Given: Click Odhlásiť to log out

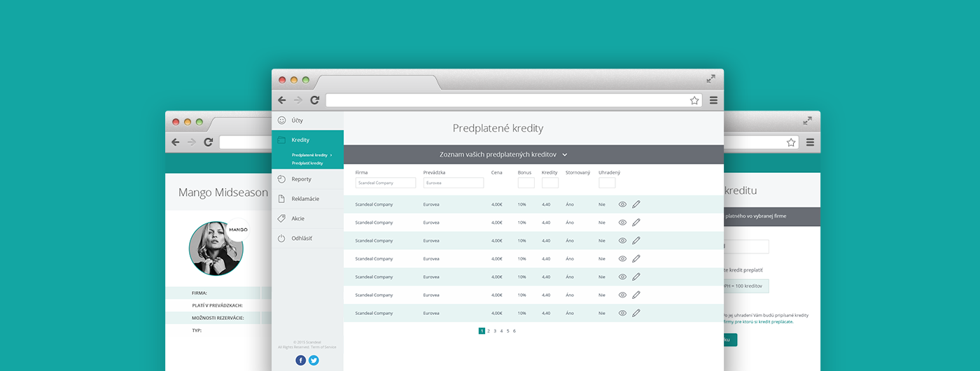Looking at the screenshot, I should click(x=302, y=238).
